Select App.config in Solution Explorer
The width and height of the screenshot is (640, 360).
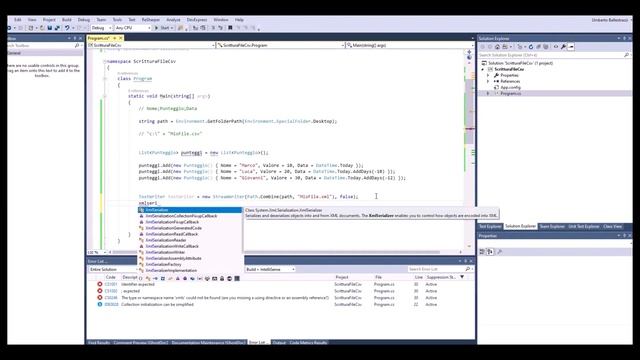point(510,87)
